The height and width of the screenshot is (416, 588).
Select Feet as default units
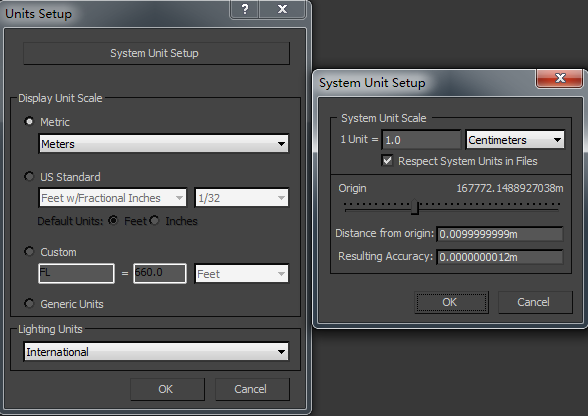[x=113, y=221]
